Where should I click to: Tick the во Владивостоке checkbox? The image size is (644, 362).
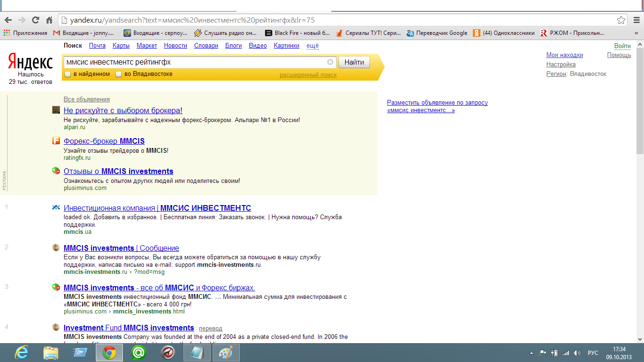(119, 74)
